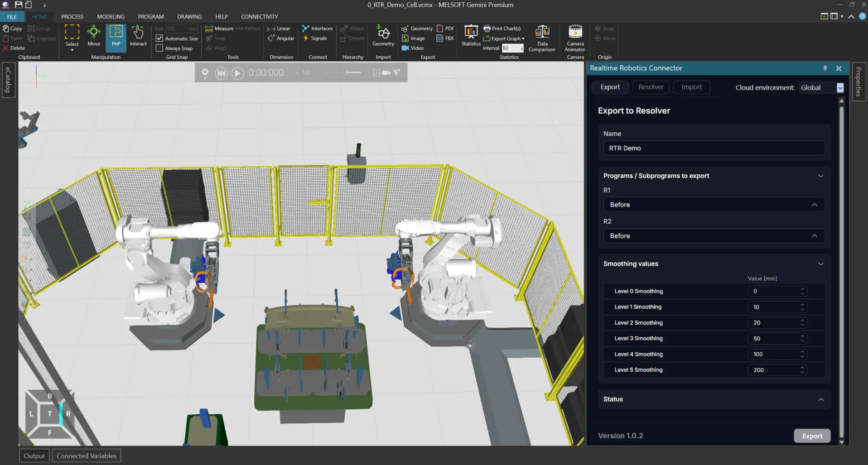Open the Connected Variables panel
The height and width of the screenshot is (465, 868).
point(87,456)
